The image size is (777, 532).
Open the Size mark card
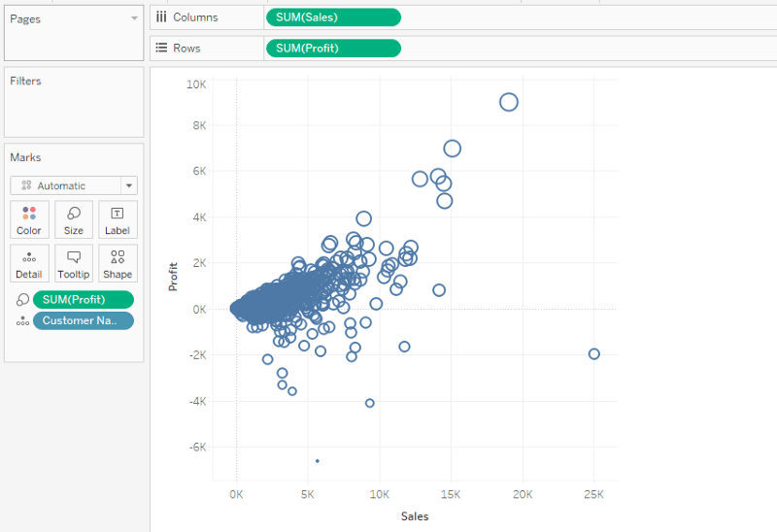(x=74, y=219)
